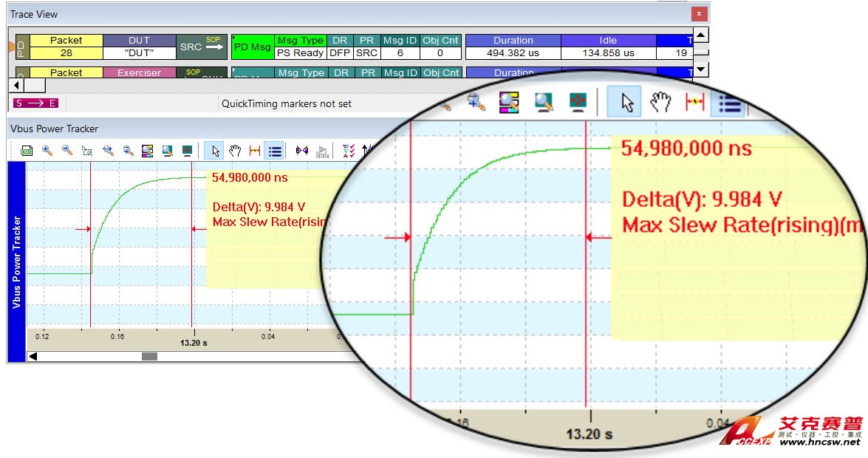This screenshot has width=868, height=458.
Task: Select the zoom-to-selection rectangle tool
Action: tap(87, 151)
